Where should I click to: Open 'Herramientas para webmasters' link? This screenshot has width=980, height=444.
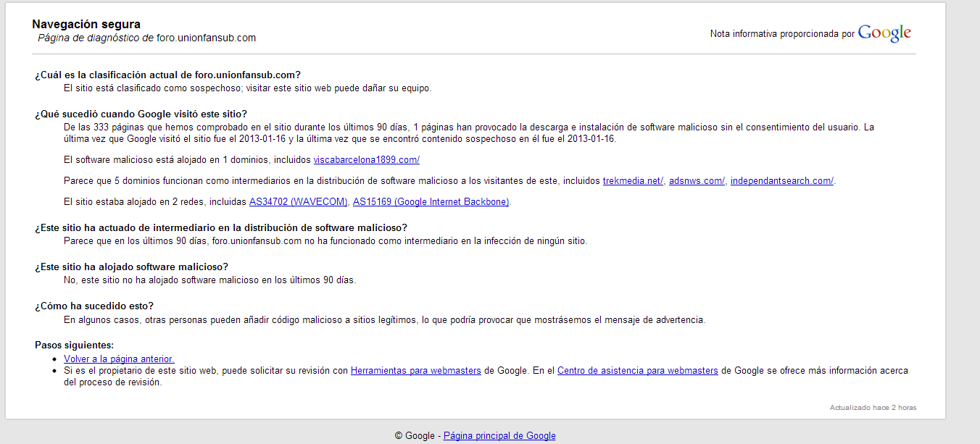[416, 370]
